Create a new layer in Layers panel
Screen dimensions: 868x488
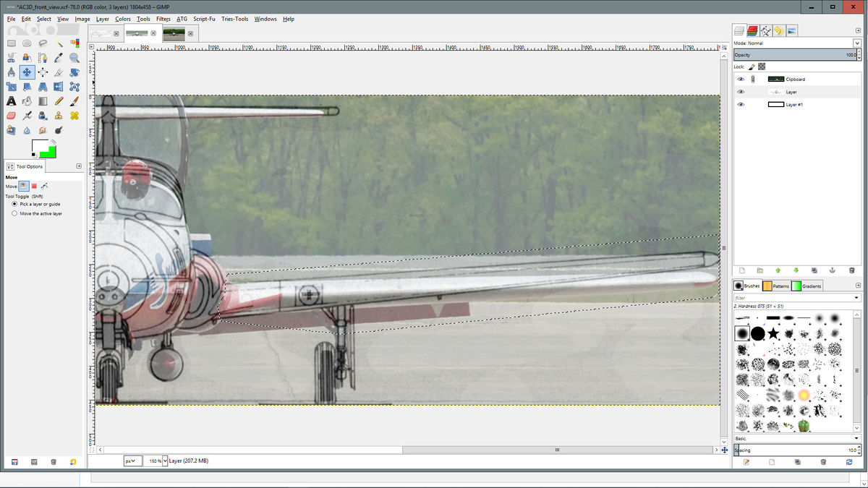pyautogui.click(x=741, y=270)
